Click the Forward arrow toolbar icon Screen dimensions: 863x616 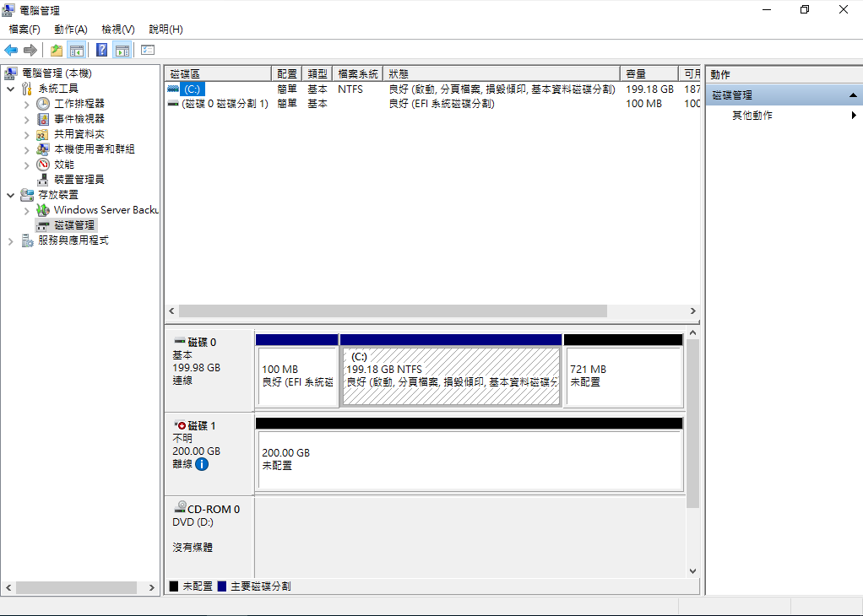(30, 50)
